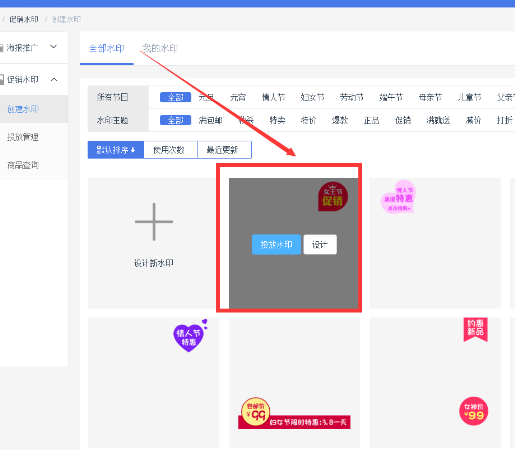Screen dimensions: 515x450
Task: Filter watermark theme by 特卖
Action: (x=277, y=120)
